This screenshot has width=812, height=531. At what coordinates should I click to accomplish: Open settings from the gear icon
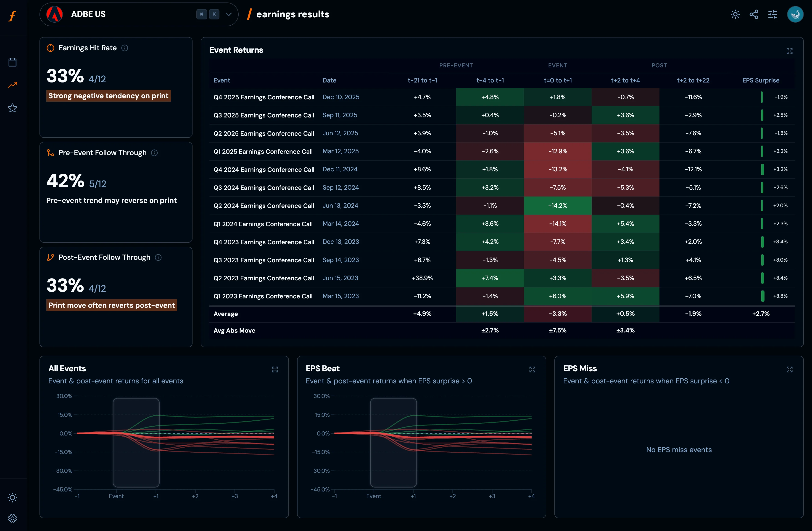tap(13, 518)
